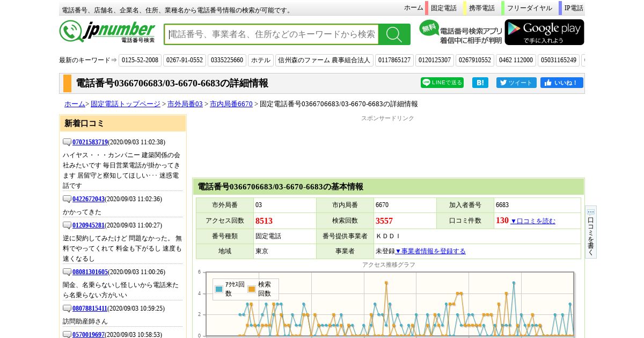Image resolution: width=644 pixels, height=338 pixels.
Task: Open the 市内局番6670 breadcrumb link
Action: 231,104
